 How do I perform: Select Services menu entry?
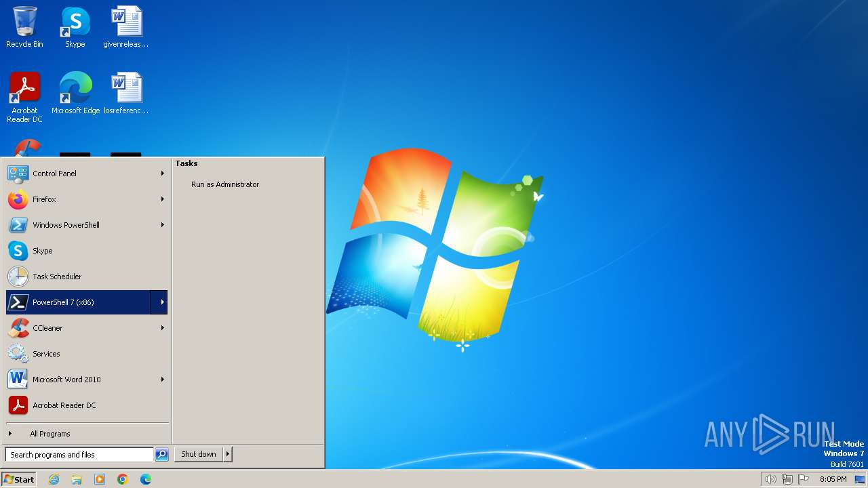(x=87, y=354)
